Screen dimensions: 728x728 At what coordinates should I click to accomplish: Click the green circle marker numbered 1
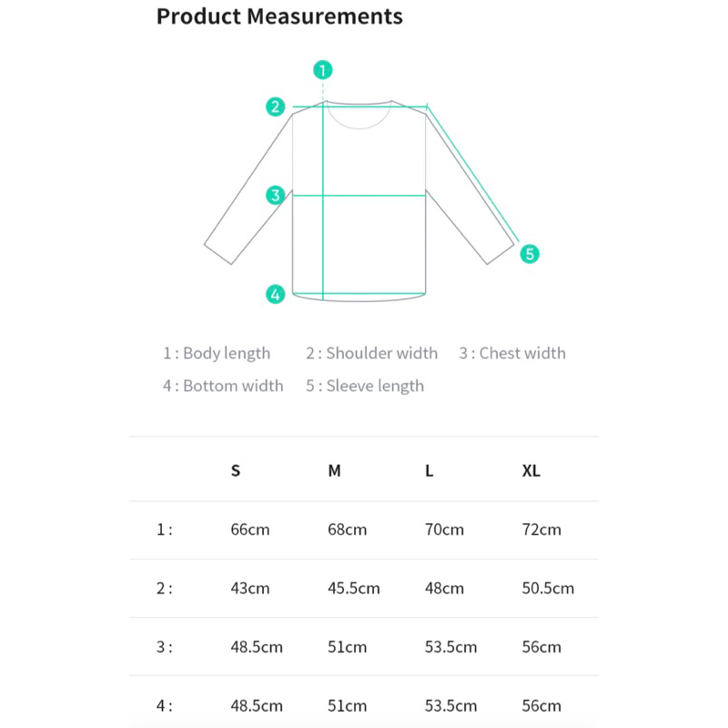tap(323, 69)
